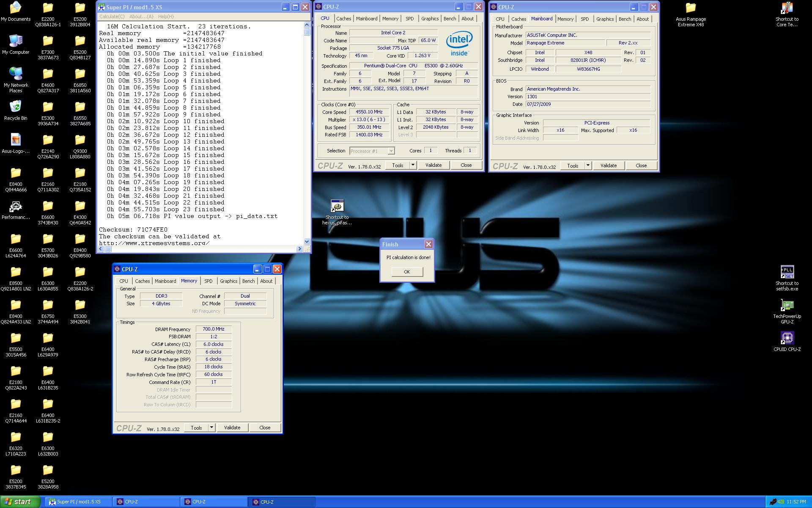This screenshot has width=812, height=508.
Task: Launch TechPowerUp GPU-Z
Action: coord(787,311)
